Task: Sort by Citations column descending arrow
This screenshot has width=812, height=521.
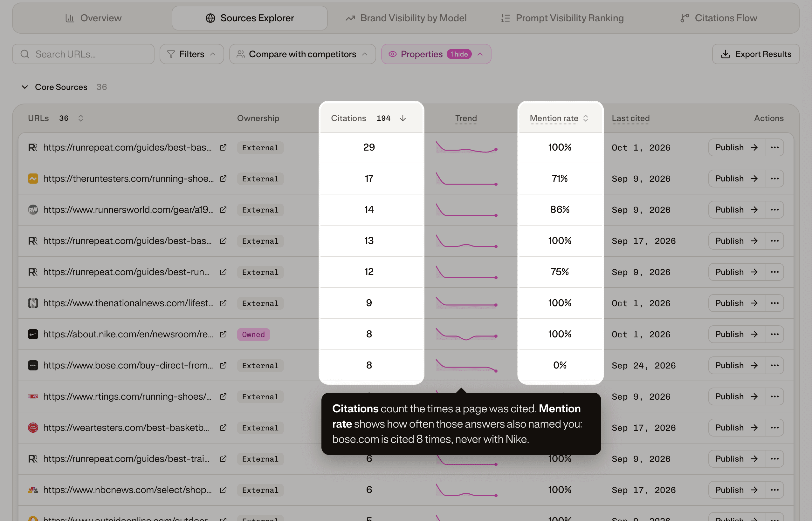Action: pos(403,118)
